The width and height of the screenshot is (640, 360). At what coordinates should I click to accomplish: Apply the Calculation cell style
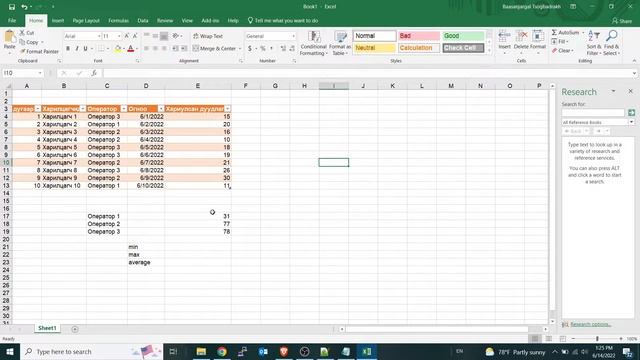(419, 48)
